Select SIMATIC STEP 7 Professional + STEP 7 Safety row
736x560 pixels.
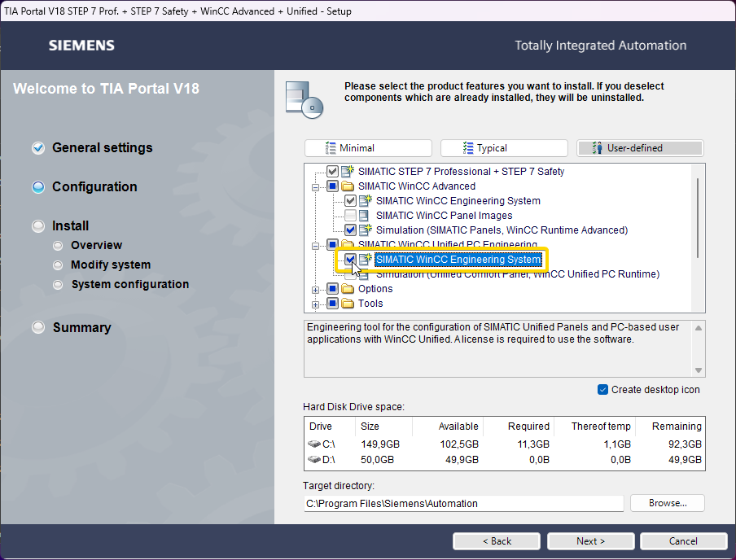tap(461, 171)
